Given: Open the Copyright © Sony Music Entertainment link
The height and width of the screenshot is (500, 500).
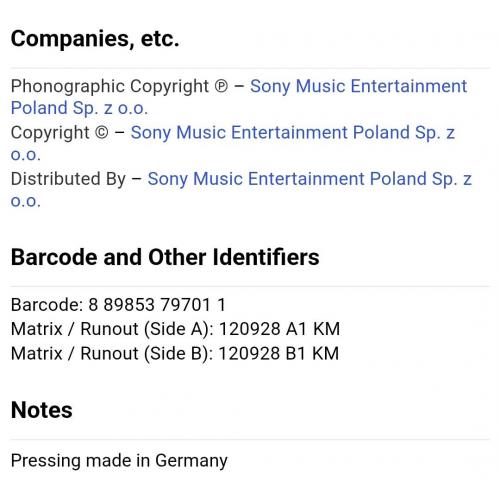Looking at the screenshot, I should point(293,133).
